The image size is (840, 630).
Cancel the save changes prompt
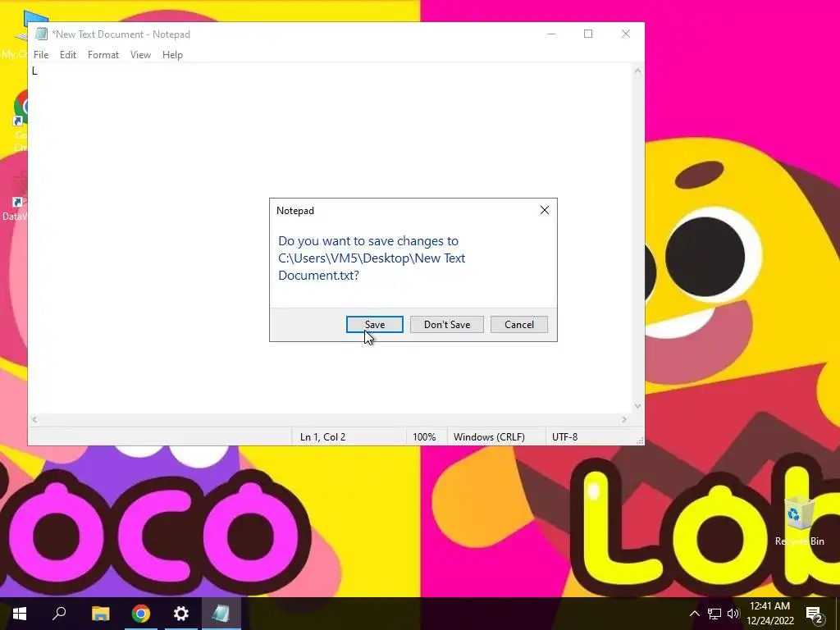(519, 324)
